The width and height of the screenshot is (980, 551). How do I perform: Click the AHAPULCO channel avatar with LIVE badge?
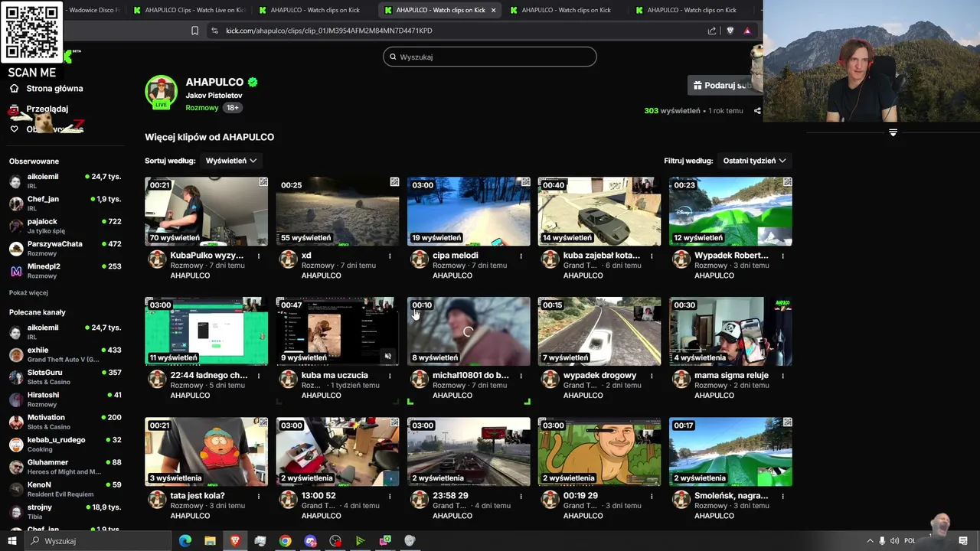pyautogui.click(x=161, y=92)
